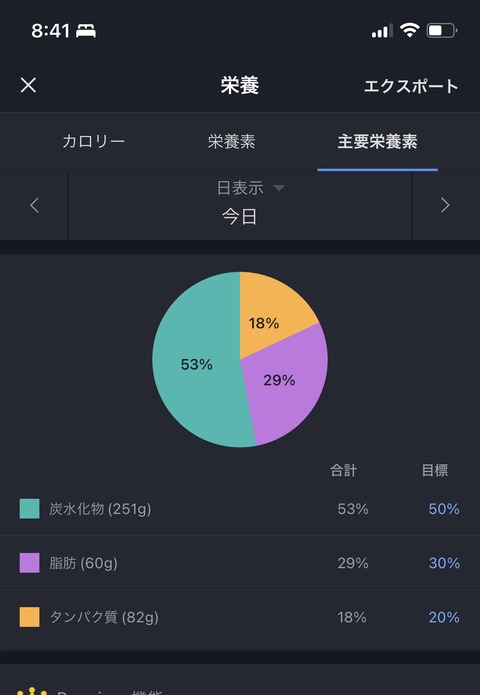480x695 pixels.
Task: Click the teal 炭水化物 color swatch
Action: click(30, 508)
